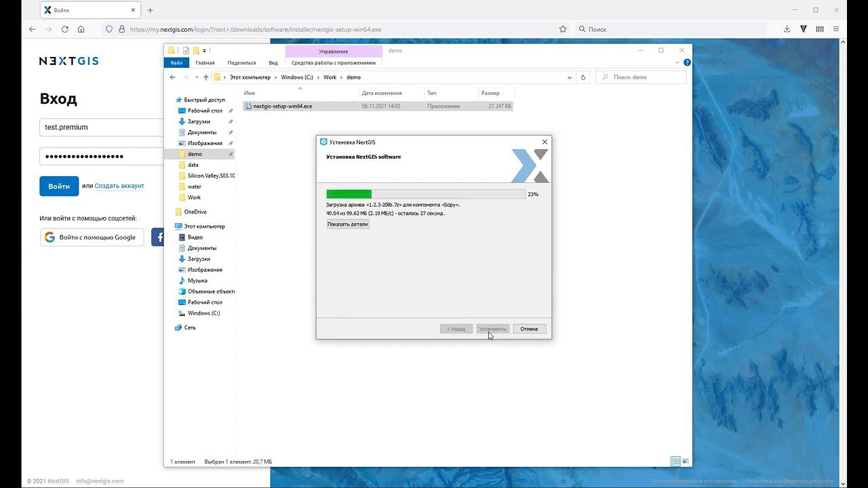The width and height of the screenshot is (868, 488).
Task: Click the installer progress bar
Action: click(x=426, y=194)
